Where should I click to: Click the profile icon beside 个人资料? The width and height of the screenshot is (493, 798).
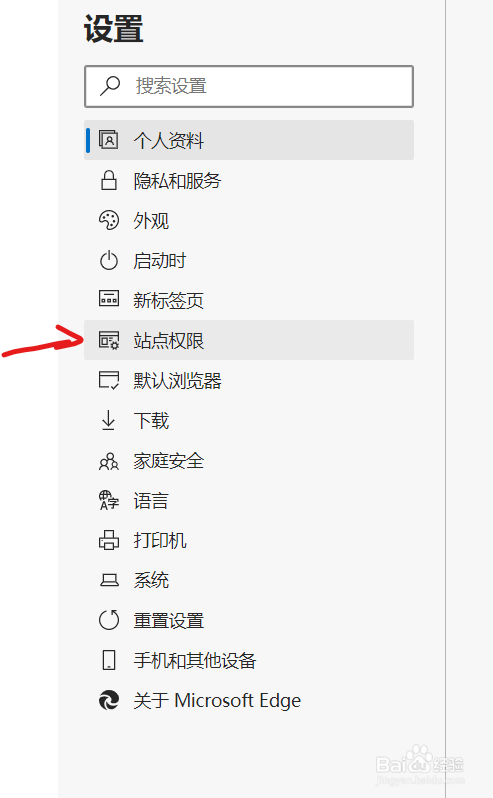[108, 140]
